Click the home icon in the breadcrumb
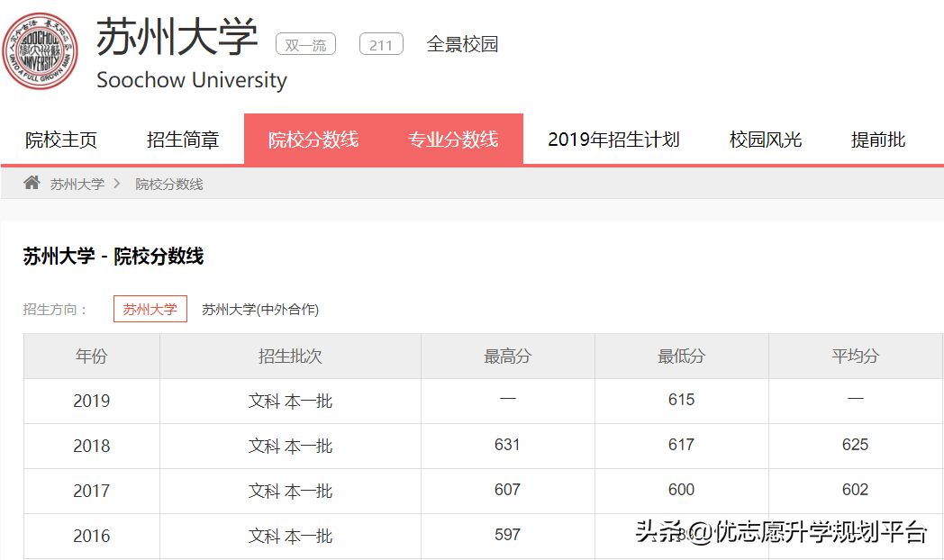Screen dimensions: 944x560 (31, 183)
